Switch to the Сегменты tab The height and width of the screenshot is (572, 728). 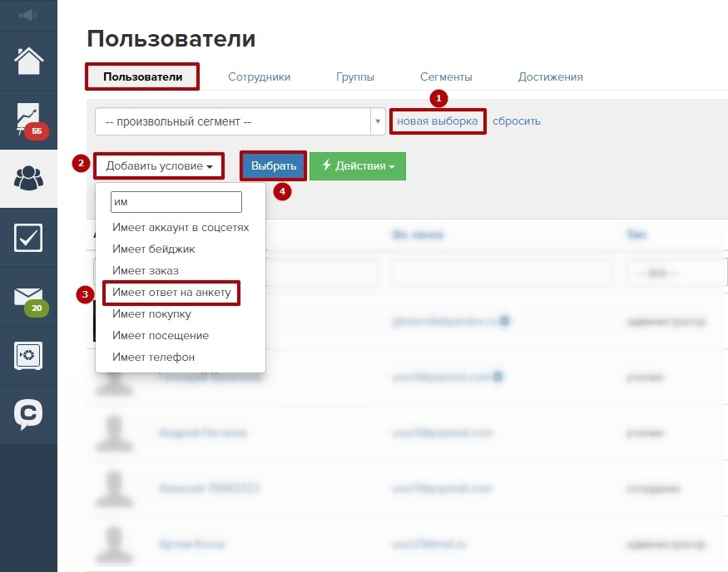coord(446,76)
